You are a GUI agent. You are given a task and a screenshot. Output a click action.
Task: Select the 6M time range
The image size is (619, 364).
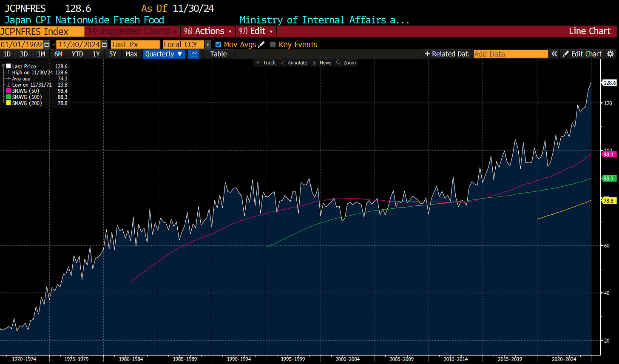[x=58, y=54]
